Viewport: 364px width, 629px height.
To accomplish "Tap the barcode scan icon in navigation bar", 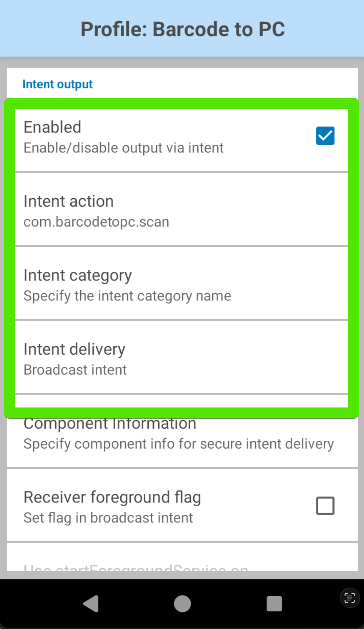I will pyautogui.click(x=350, y=598).
